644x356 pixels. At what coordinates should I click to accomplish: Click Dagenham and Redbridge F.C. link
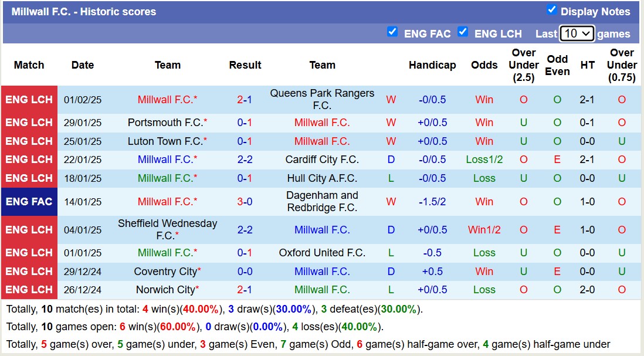pyautogui.click(x=322, y=201)
